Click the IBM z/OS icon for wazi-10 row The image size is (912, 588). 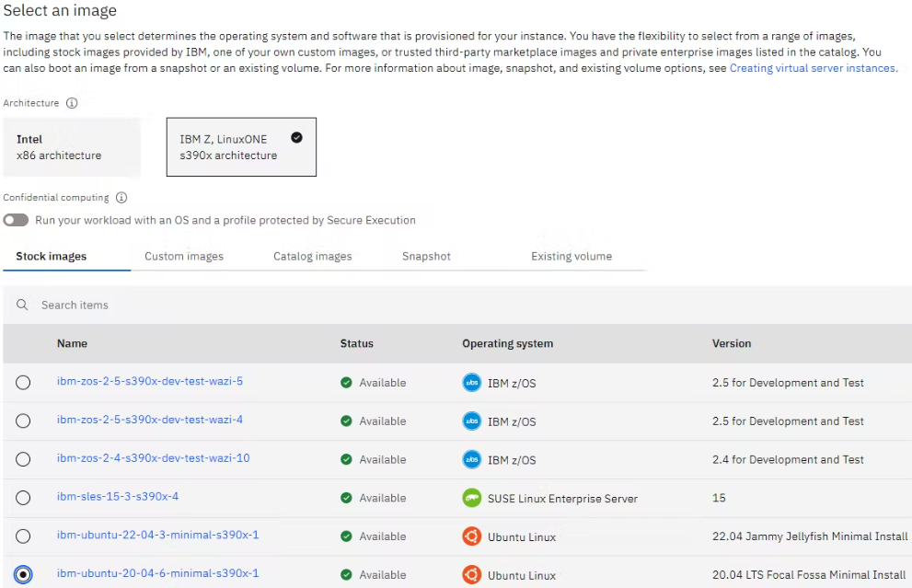(472, 459)
